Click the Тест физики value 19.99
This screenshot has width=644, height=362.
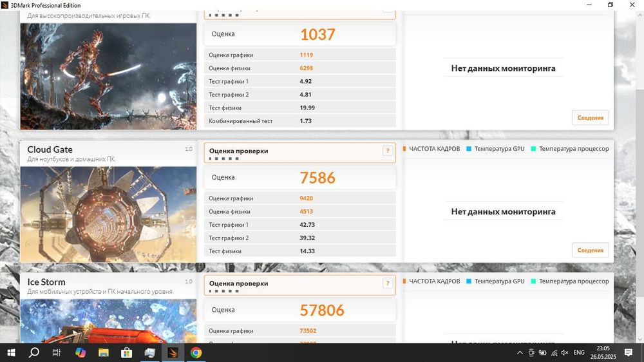click(x=307, y=108)
